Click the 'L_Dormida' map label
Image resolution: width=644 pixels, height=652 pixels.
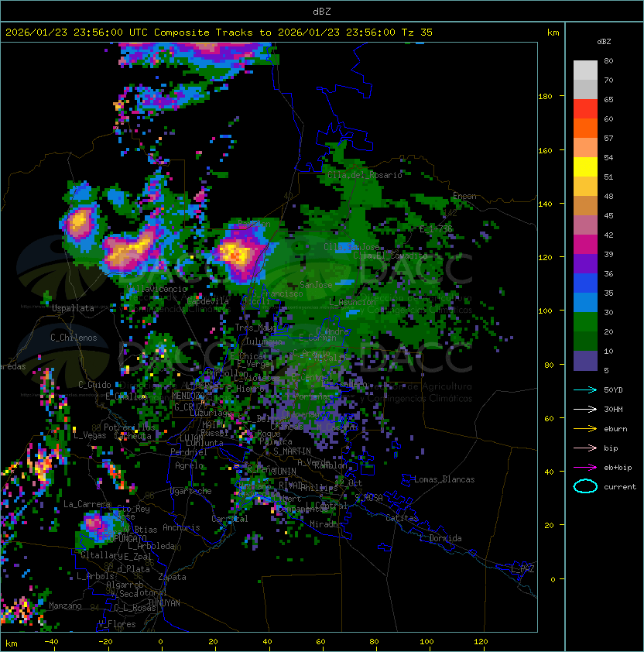(x=440, y=538)
